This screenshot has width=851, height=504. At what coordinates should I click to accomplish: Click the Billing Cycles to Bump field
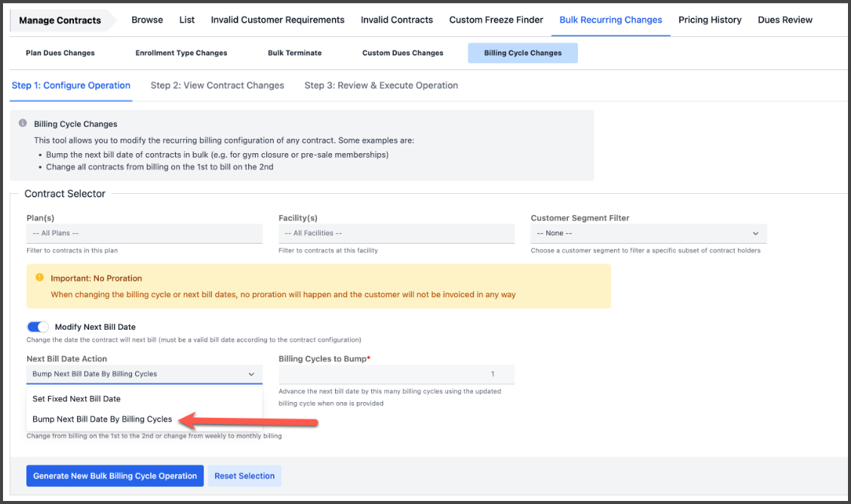[x=396, y=374]
